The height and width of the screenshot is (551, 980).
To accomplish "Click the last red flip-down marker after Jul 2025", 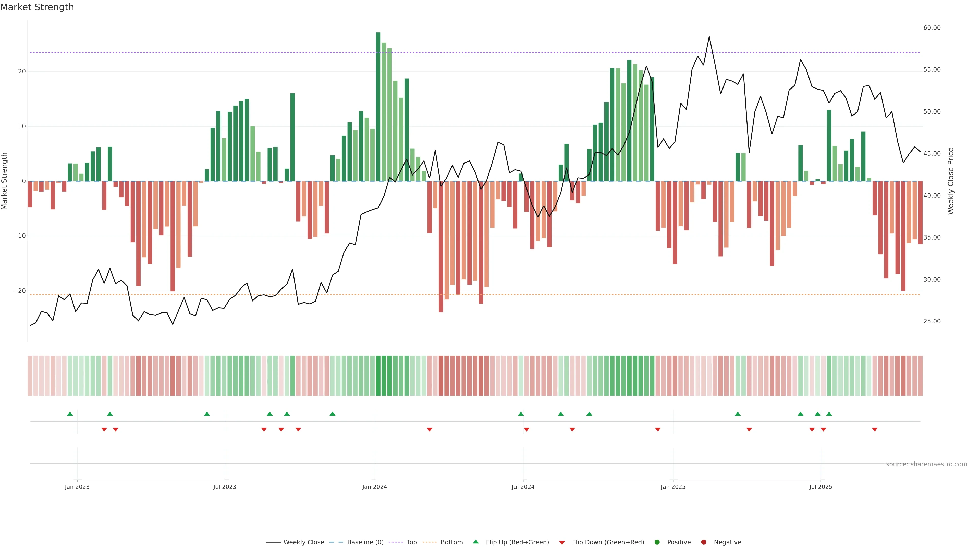I will point(874,429).
